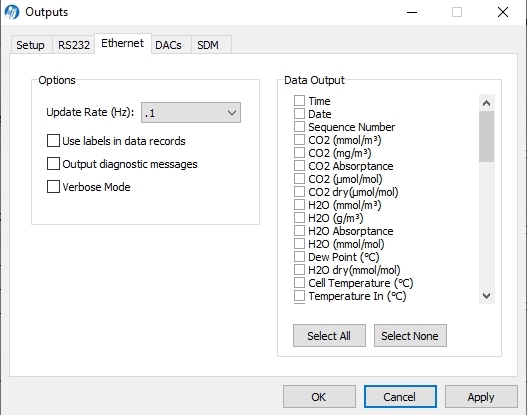The width and height of the screenshot is (527, 415).
Task: Toggle Output diagnostic messages checkbox
Action: [x=53, y=164]
